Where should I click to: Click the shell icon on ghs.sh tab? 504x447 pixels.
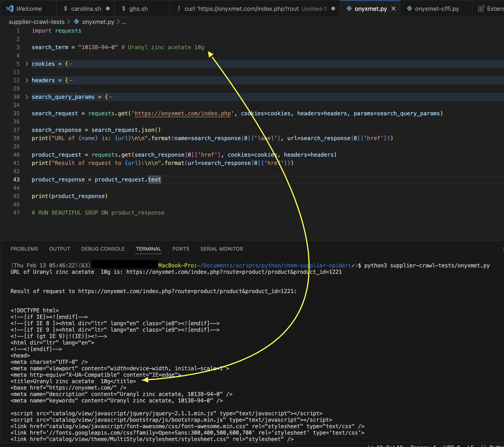click(124, 9)
